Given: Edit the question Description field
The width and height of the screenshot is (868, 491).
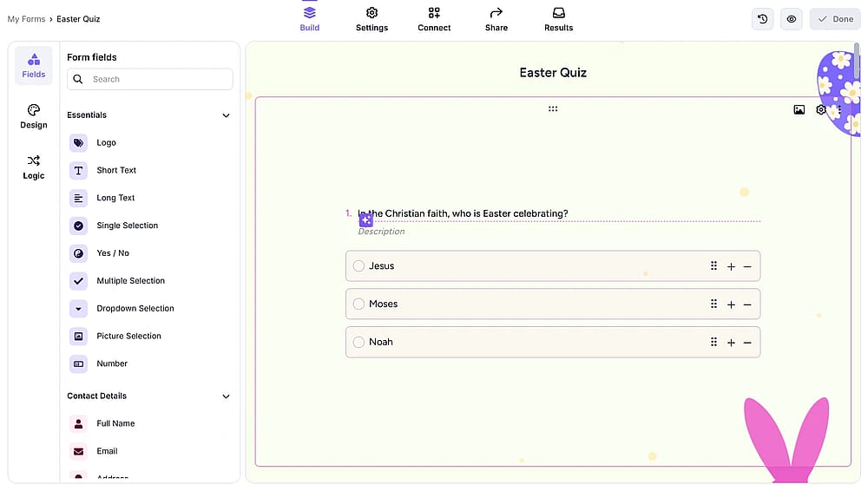Looking at the screenshot, I should [x=381, y=232].
